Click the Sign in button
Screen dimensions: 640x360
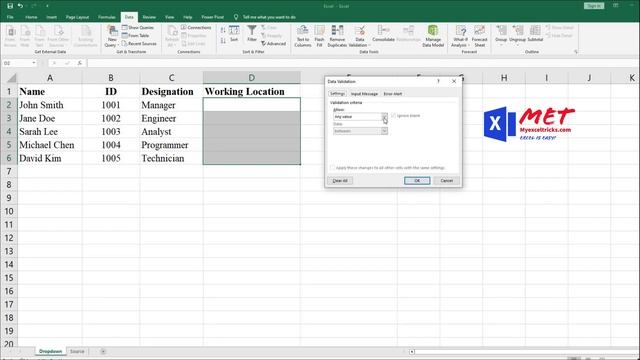593,6
